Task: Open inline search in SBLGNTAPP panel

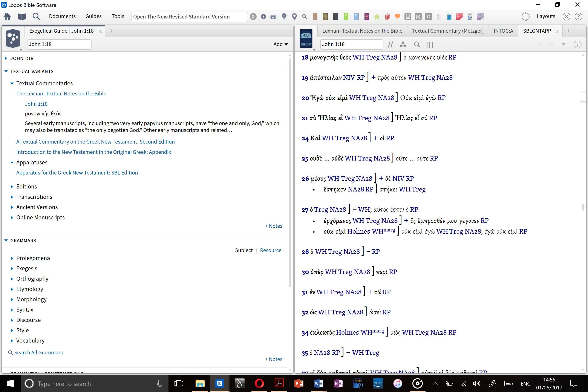Action: pos(417,44)
